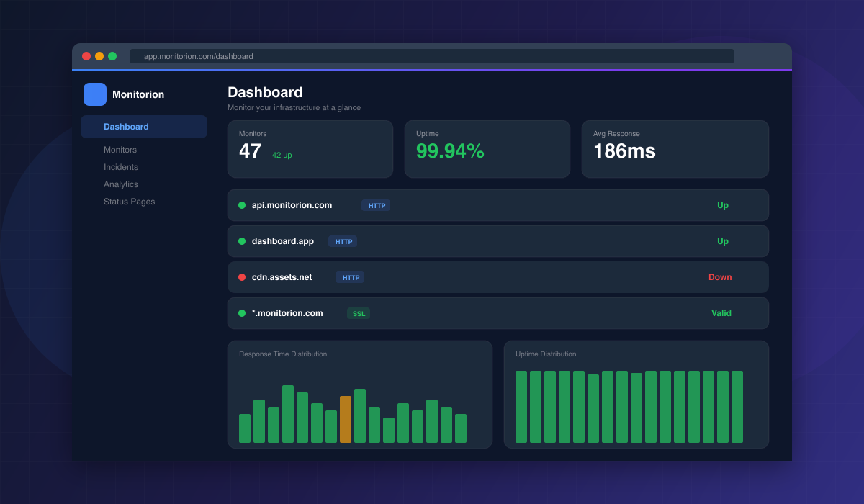Click the SSL badge on *.monitorion.com row
The width and height of the screenshot is (864, 504).
click(x=359, y=313)
